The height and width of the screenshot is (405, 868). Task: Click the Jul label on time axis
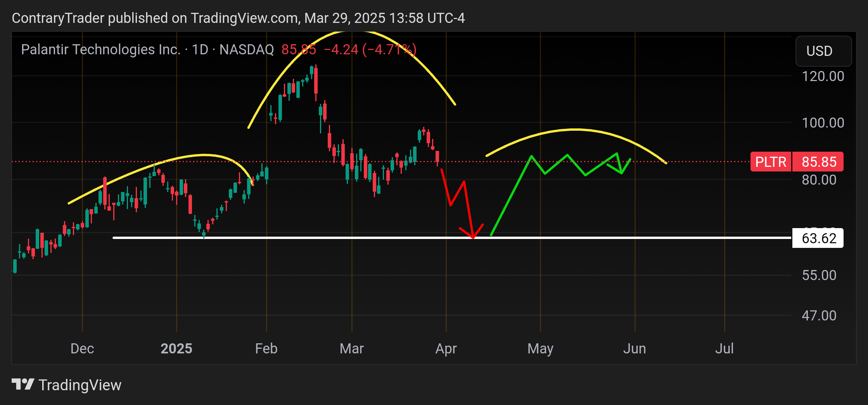[724, 348]
